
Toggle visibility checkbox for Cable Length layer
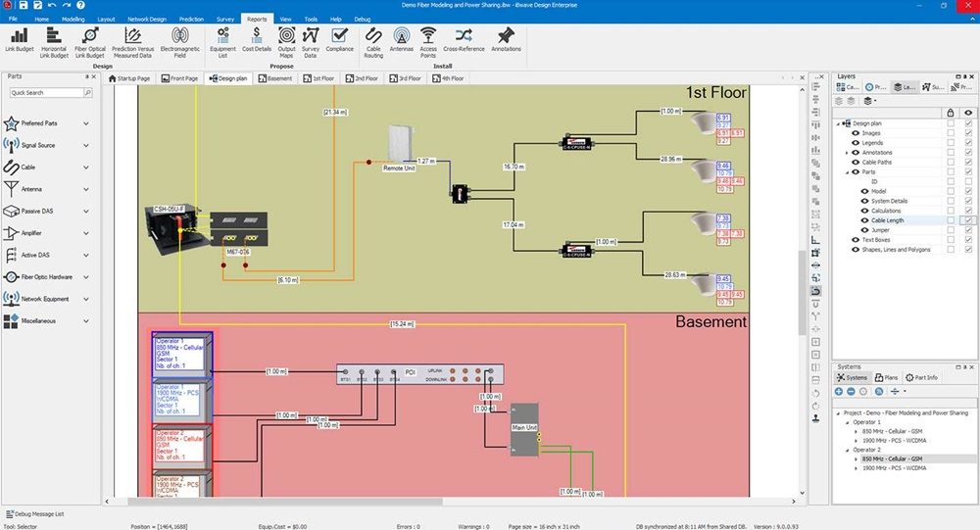[x=968, y=220]
